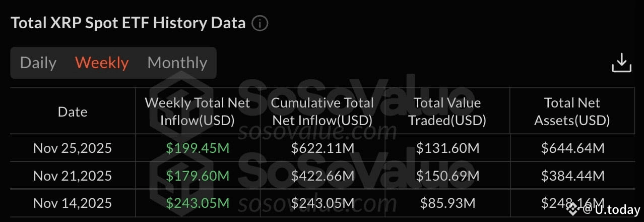Click Weekly Total Net Inflow header
This screenshot has width=644, height=222.
click(x=198, y=112)
